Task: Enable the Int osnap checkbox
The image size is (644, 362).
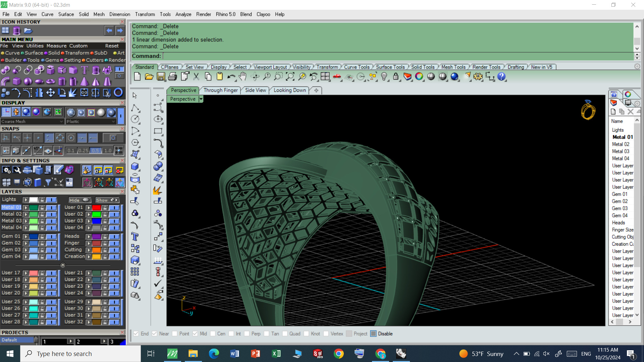Action: point(231,334)
